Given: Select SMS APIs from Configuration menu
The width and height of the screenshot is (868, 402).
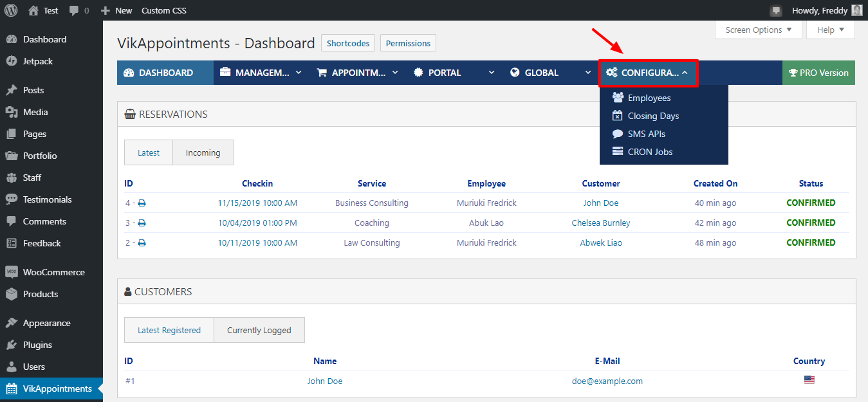Looking at the screenshot, I should [x=646, y=134].
